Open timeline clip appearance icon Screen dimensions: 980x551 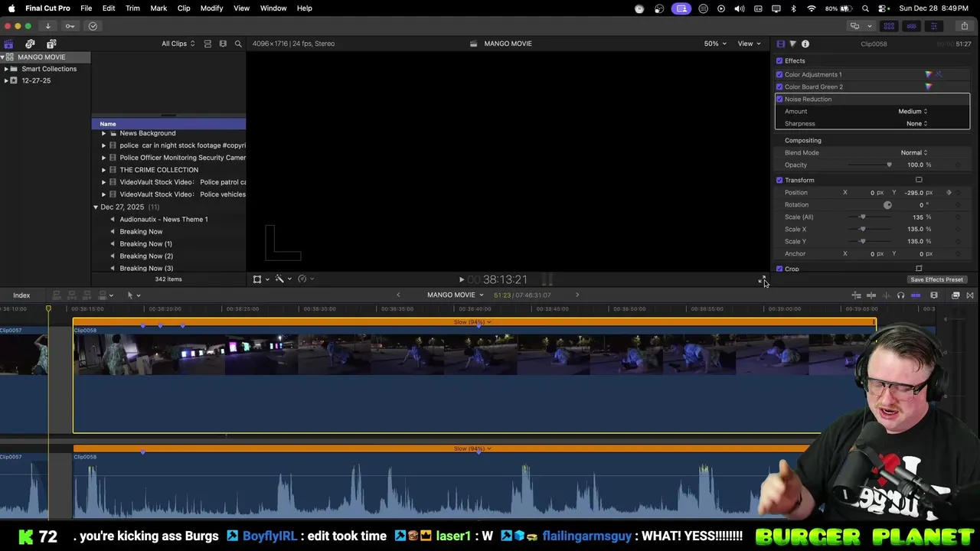pyautogui.click(x=934, y=295)
